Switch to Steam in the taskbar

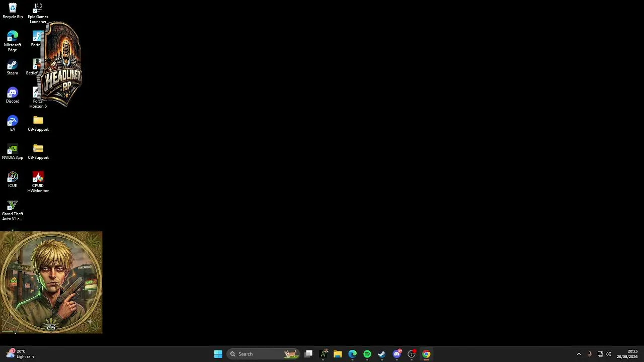click(x=382, y=354)
